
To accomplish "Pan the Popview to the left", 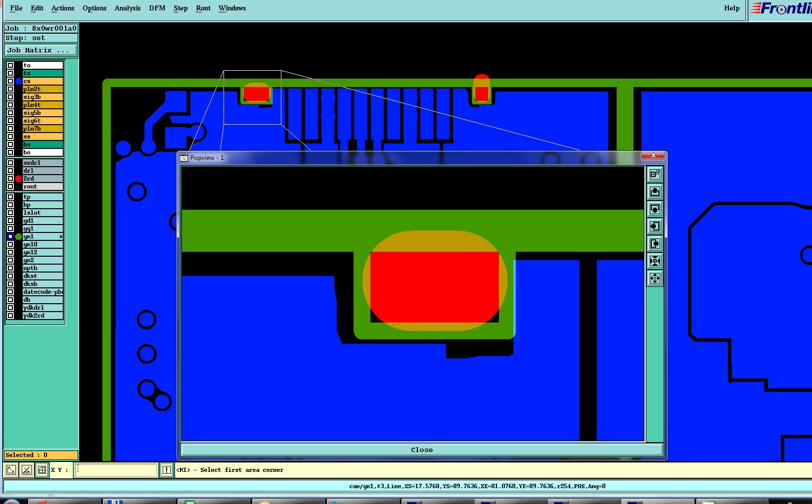I will (x=655, y=226).
